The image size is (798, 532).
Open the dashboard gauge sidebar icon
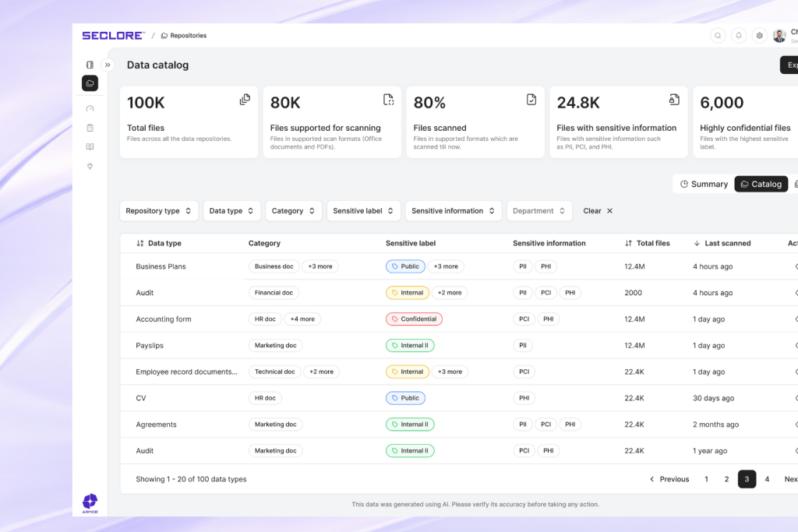coord(90,109)
